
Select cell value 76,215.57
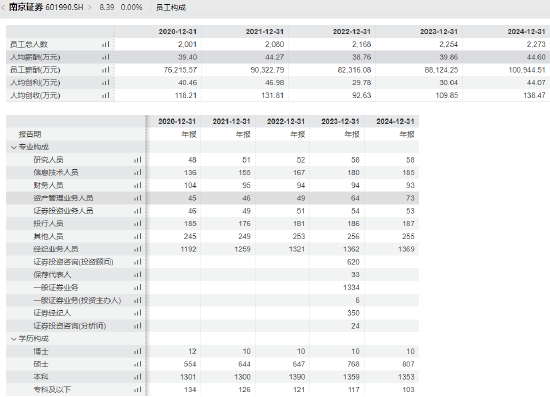pos(180,70)
